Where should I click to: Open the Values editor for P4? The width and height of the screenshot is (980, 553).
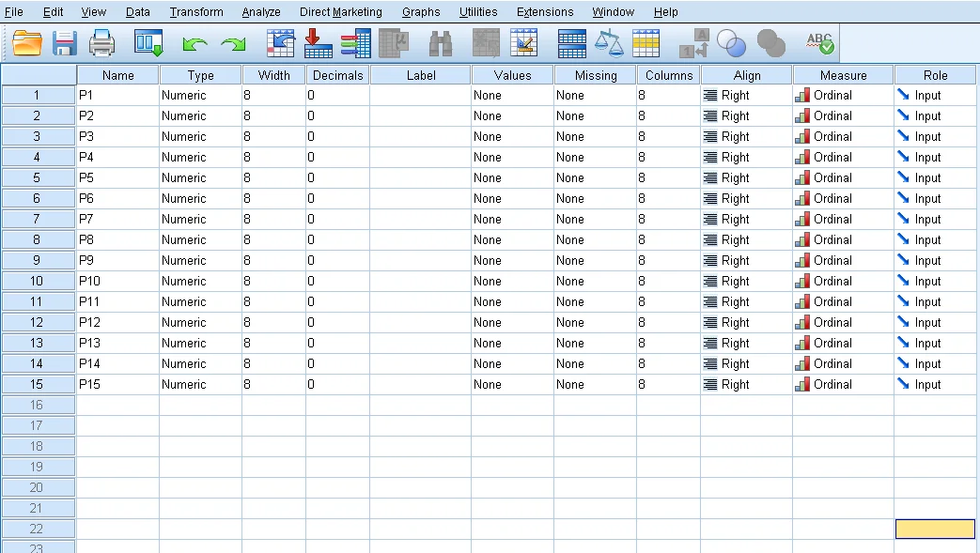point(510,157)
